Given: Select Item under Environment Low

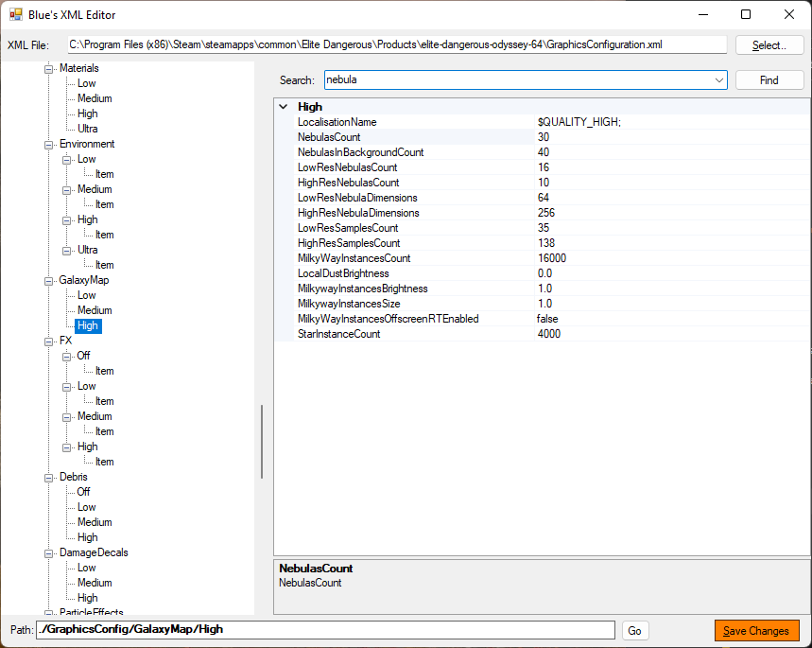Looking at the screenshot, I should (x=104, y=175).
